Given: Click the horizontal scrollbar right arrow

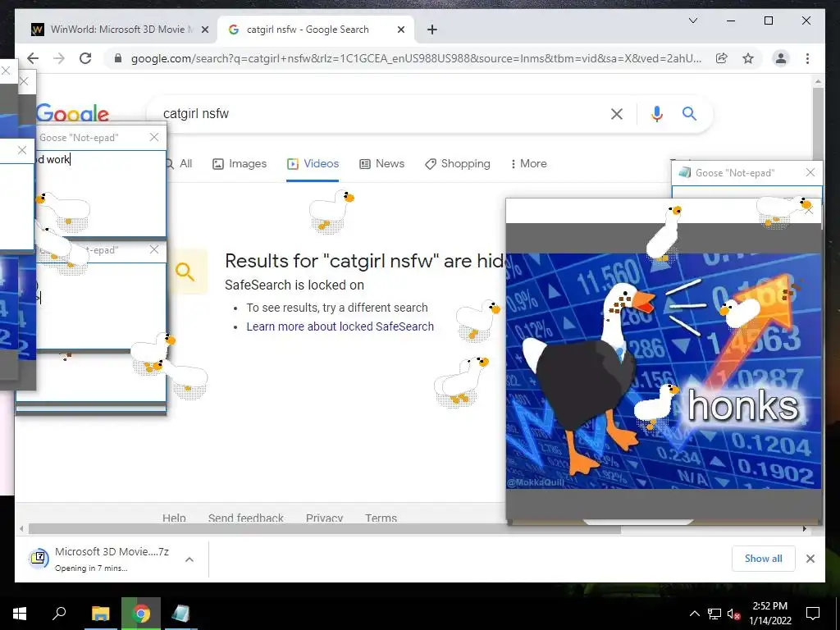Looking at the screenshot, I should pyautogui.click(x=804, y=529).
